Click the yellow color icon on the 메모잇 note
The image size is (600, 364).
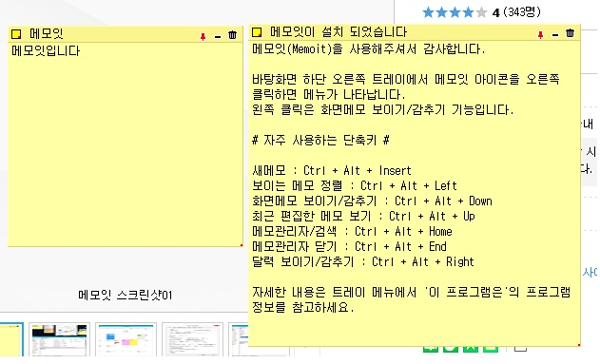[16, 34]
